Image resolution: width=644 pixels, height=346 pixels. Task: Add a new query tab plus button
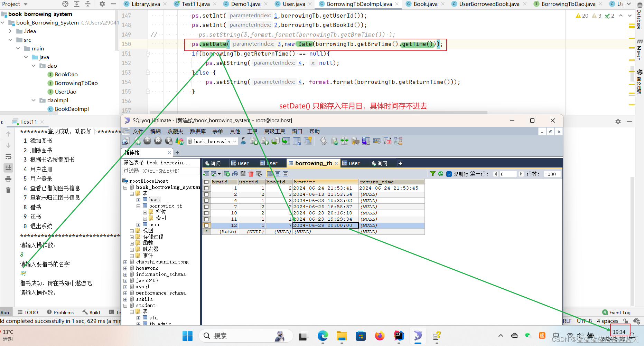pos(400,163)
